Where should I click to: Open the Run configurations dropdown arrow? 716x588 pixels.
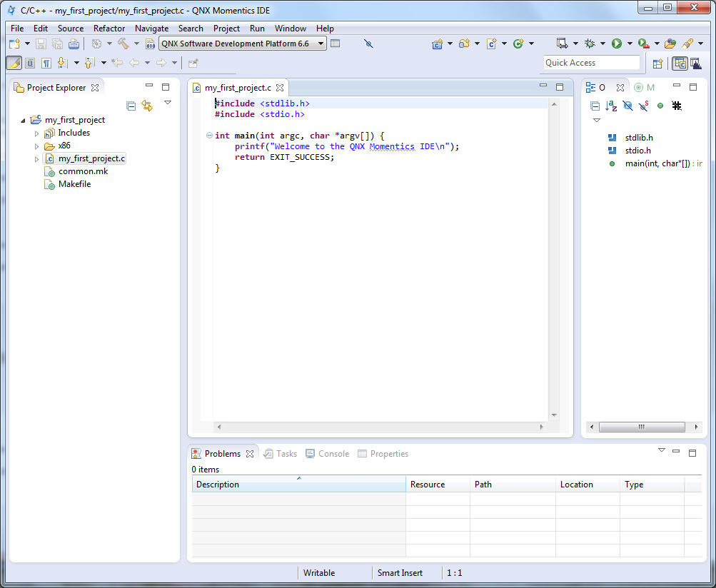click(x=630, y=44)
